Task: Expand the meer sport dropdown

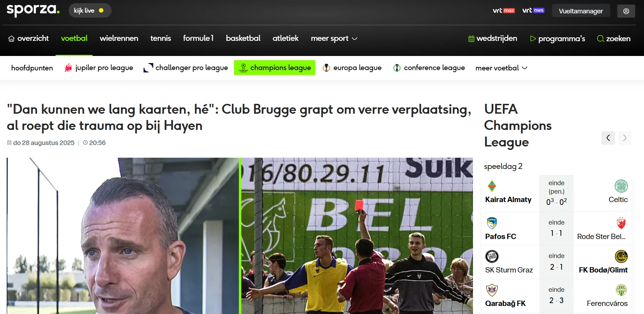Action: point(334,38)
